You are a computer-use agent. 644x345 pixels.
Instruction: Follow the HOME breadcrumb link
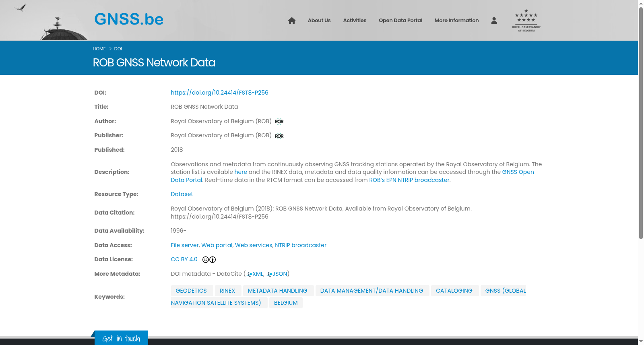click(99, 49)
